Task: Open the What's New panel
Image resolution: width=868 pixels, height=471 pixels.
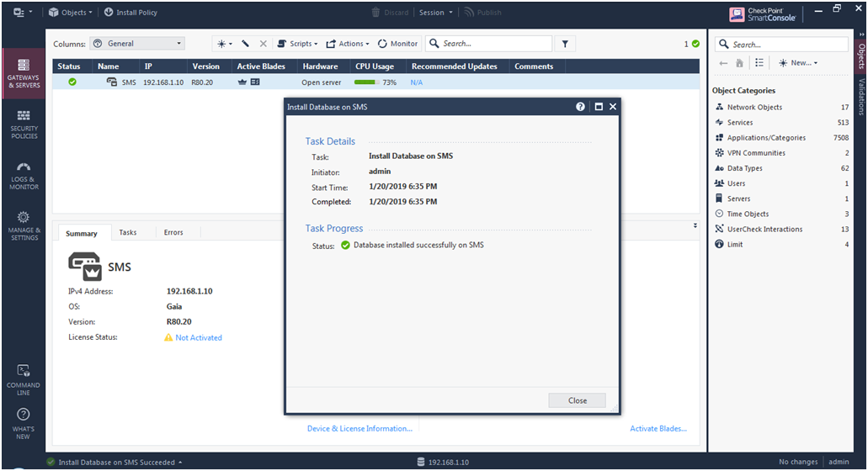Action: 24,424
